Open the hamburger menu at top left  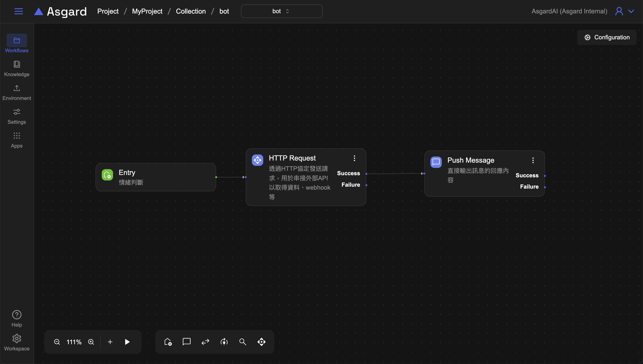18,11
